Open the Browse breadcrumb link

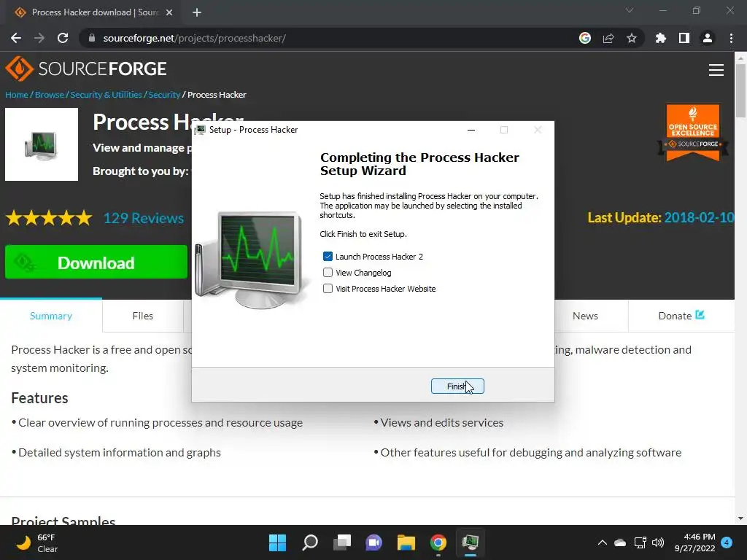[x=50, y=94]
